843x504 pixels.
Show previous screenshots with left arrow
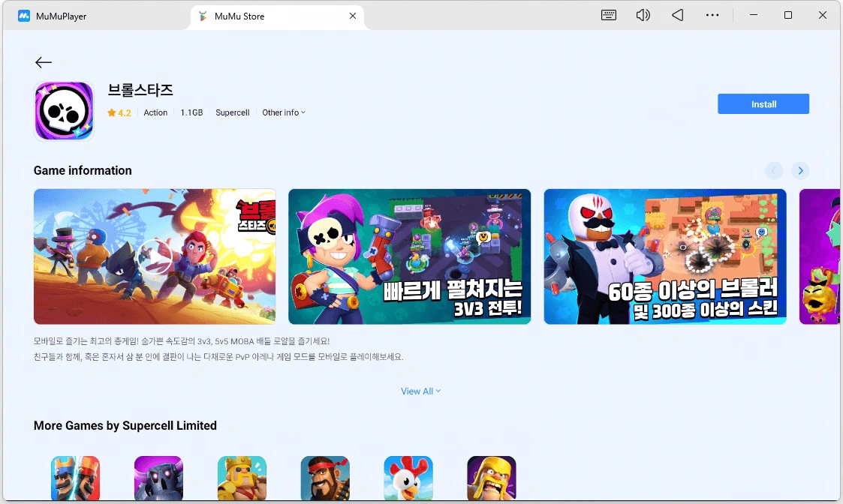(774, 171)
